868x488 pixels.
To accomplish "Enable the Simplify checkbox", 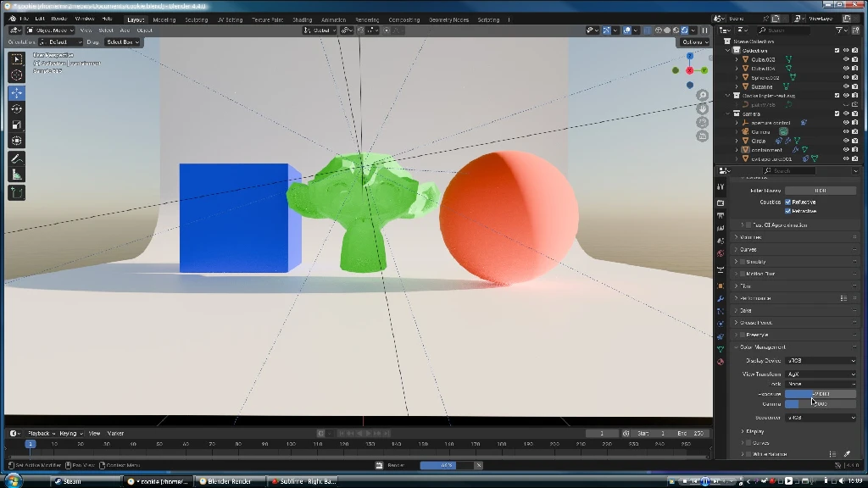I will coord(742,262).
